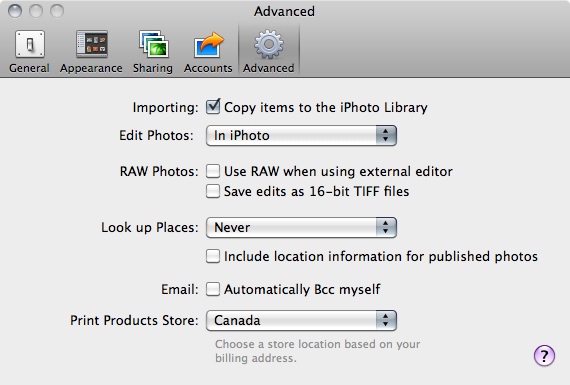This screenshot has width=570, height=385.
Task: Click the Email: label
Action: 180,289
